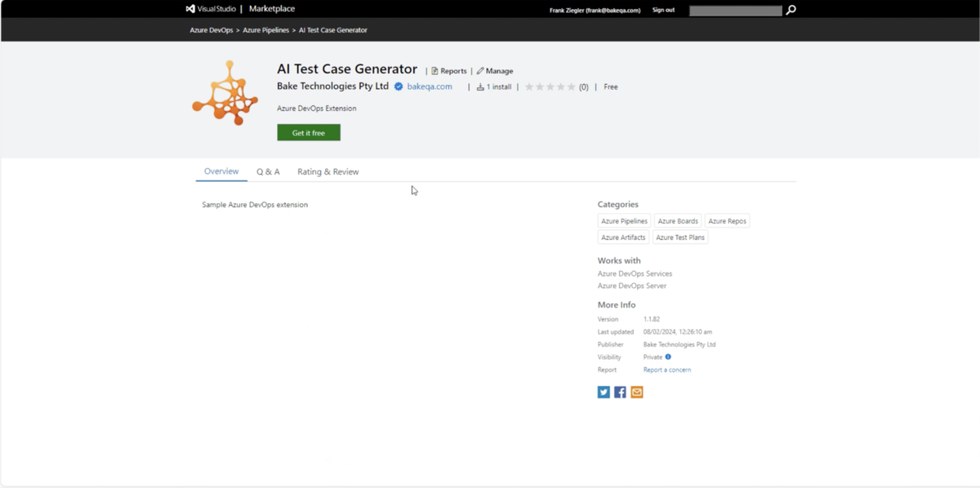
Task: Click the AI Test Case Generator logo
Action: coord(225,93)
